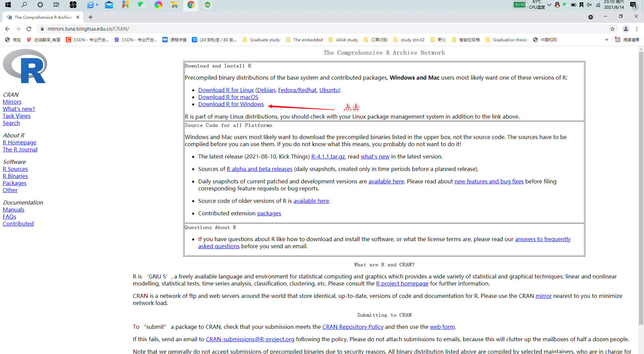The height and width of the screenshot is (354, 644).
Task: Visit the R Homepage link
Action: [19, 142]
